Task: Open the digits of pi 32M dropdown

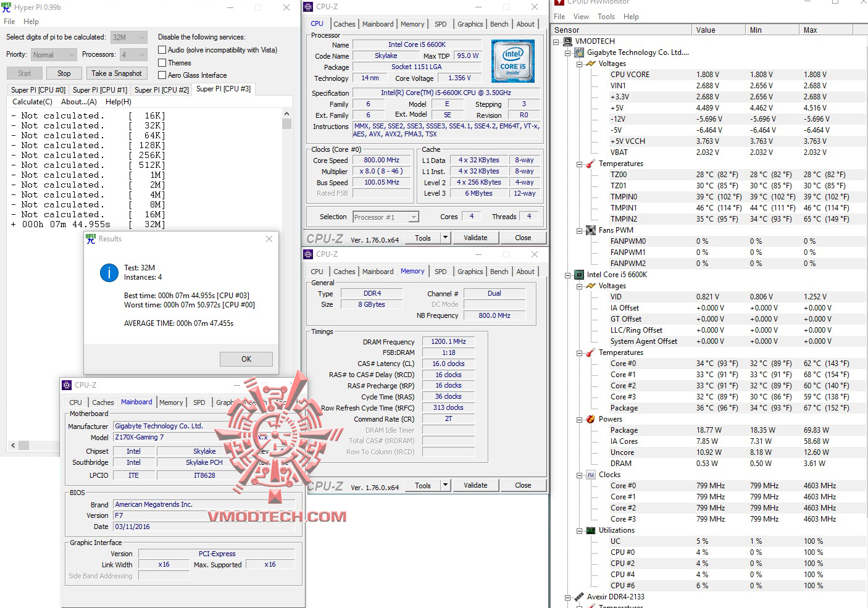Action: pyautogui.click(x=129, y=37)
